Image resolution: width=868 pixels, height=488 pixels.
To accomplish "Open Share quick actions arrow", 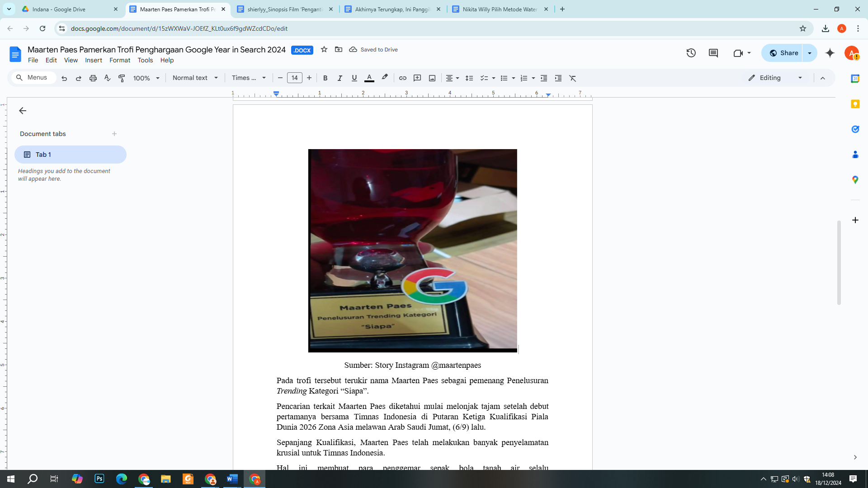I will pos(810,53).
